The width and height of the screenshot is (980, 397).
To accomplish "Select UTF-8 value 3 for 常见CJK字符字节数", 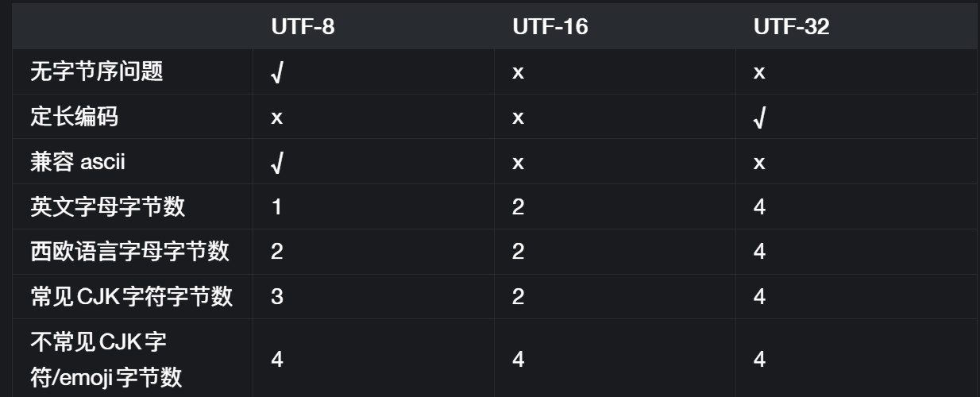I will coord(276,298).
